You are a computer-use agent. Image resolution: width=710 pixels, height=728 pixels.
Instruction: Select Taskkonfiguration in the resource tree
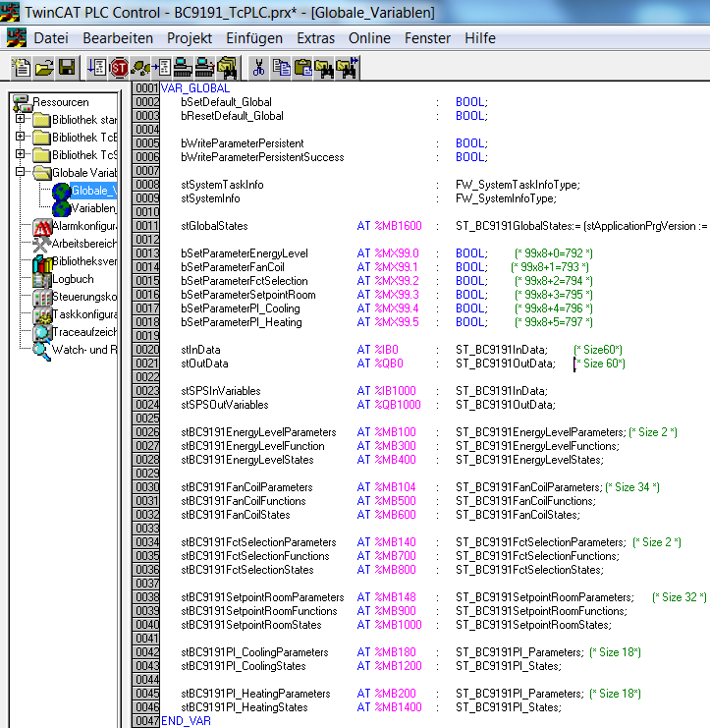83,314
